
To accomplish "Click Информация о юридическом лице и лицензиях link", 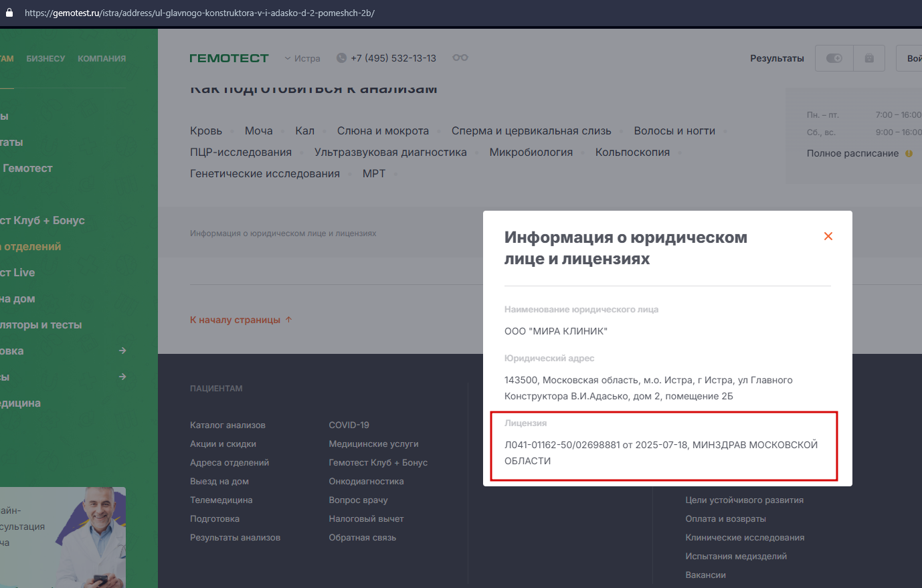I will pos(283,233).
